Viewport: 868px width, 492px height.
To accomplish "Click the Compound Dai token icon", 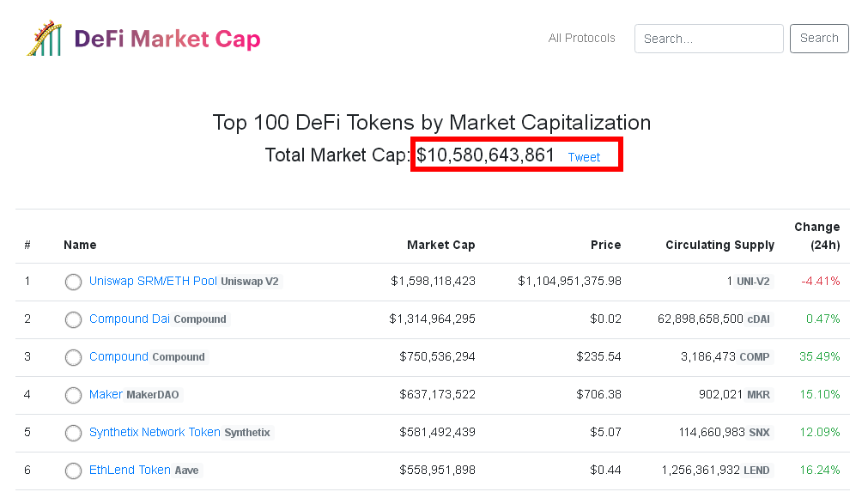I will pos(73,319).
